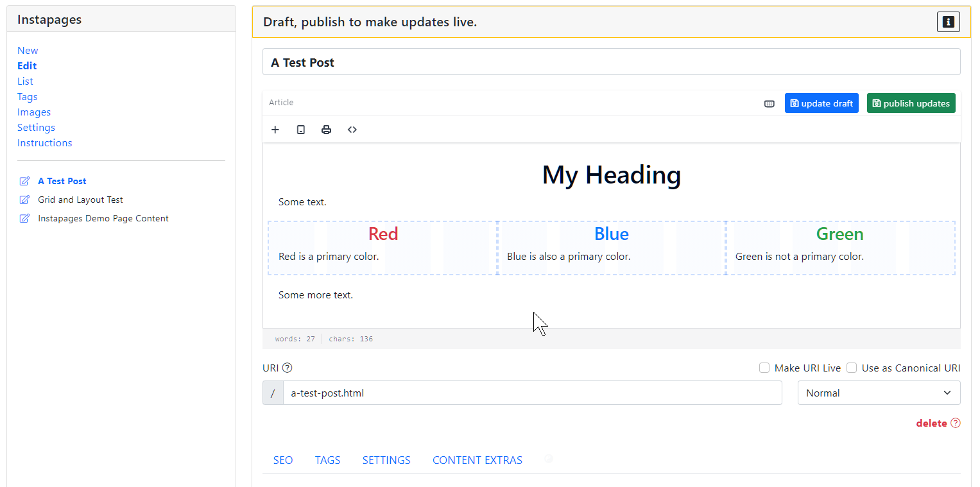Click the plus add-block icon in editor toolbar
This screenshot has height=487, width=980.
275,130
